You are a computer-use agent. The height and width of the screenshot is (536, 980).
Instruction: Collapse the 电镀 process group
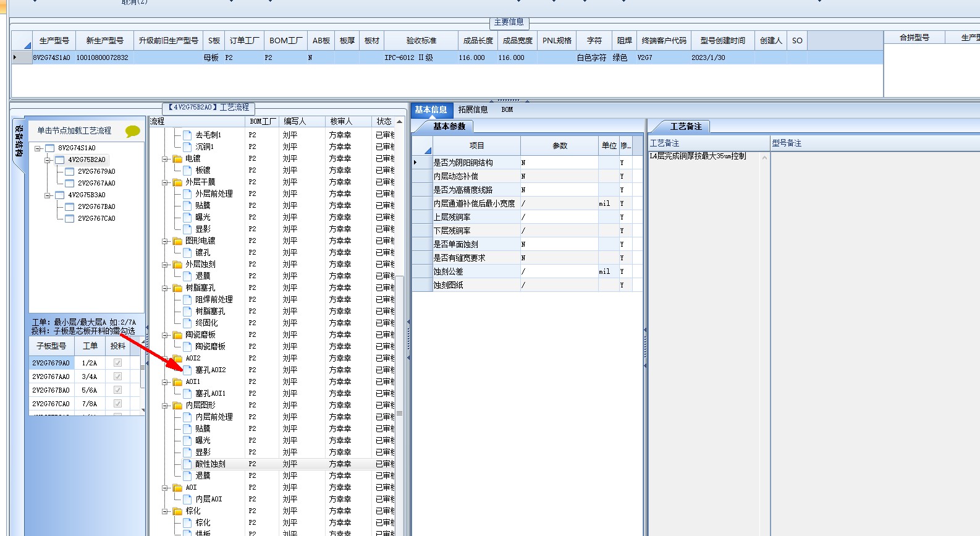click(166, 159)
